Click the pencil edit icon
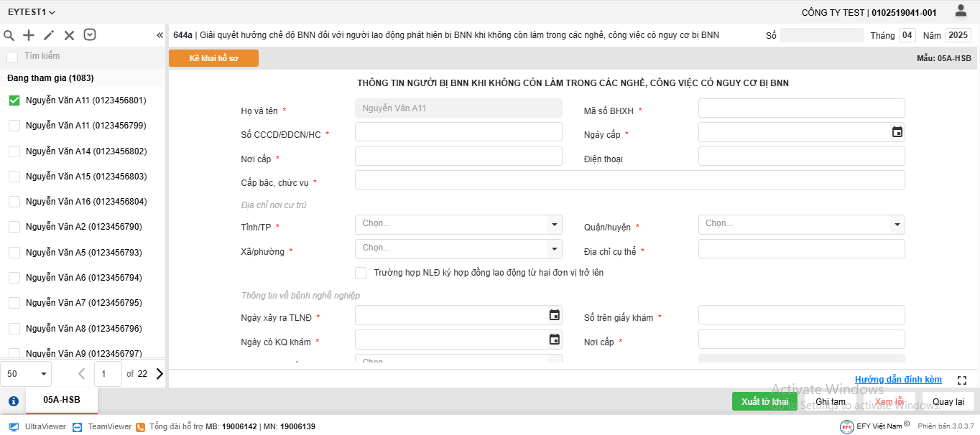This screenshot has width=980, height=435. pos(49,35)
